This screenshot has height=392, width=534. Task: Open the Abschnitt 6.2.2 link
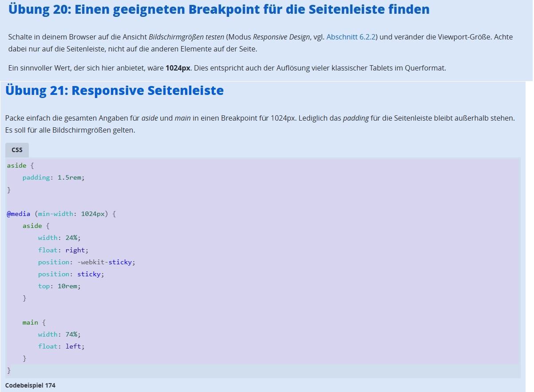pyautogui.click(x=351, y=37)
